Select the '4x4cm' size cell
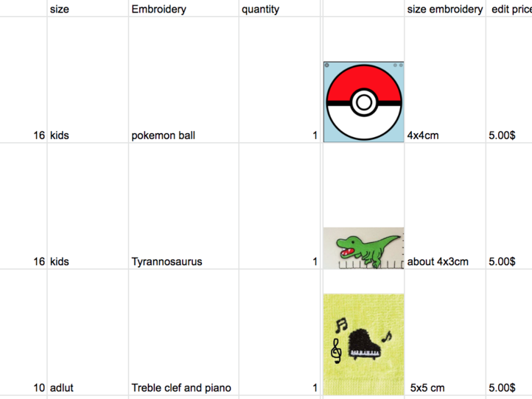Viewport: 532px width, 399px height. coord(445,80)
